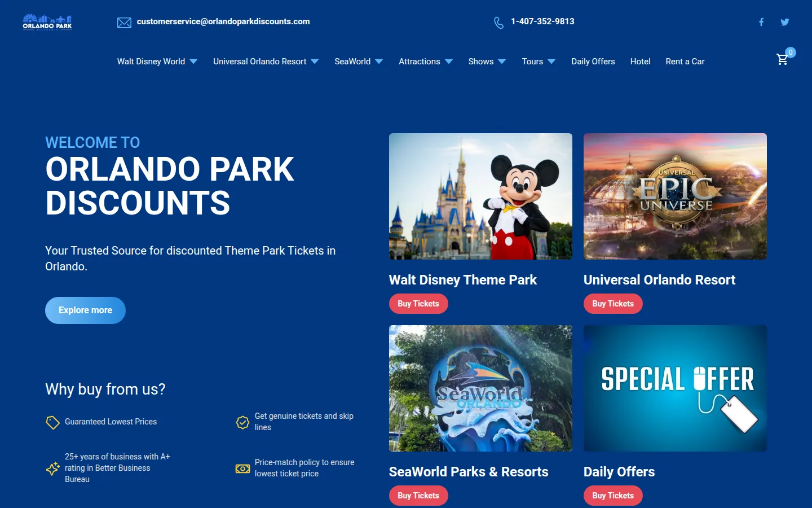Click the Explore more button
Image resolution: width=812 pixels, height=508 pixels.
pos(85,310)
